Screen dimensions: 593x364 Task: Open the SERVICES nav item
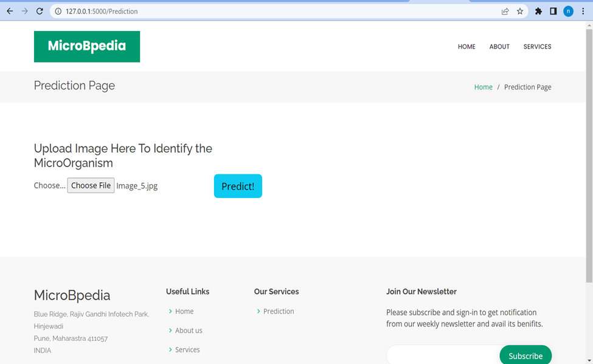537,46
